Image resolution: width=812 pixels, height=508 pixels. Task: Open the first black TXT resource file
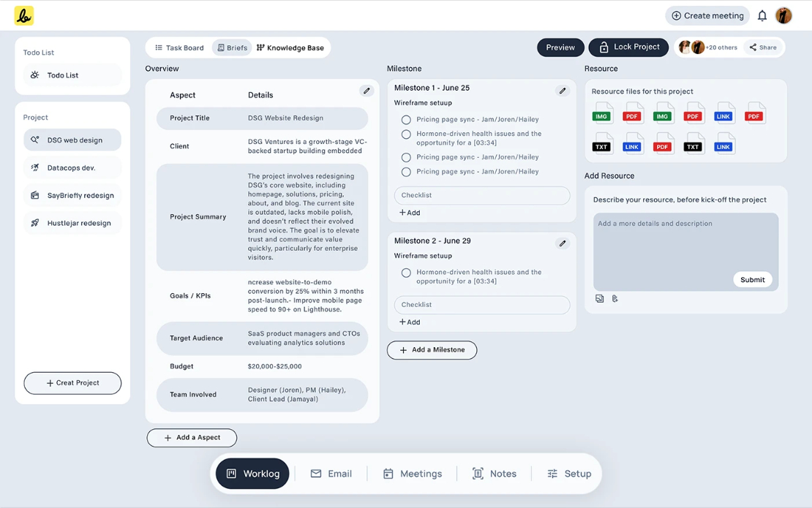(x=602, y=144)
